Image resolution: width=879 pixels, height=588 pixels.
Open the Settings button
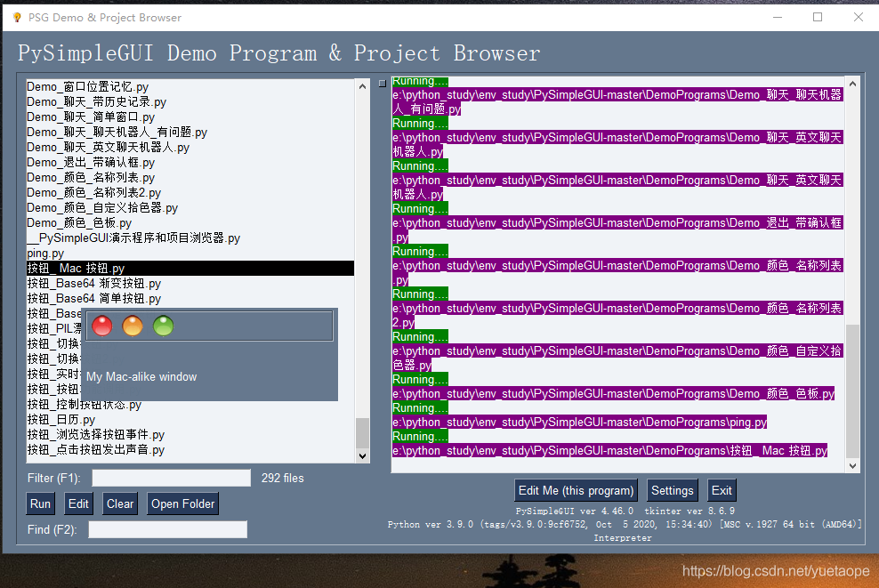coord(672,490)
